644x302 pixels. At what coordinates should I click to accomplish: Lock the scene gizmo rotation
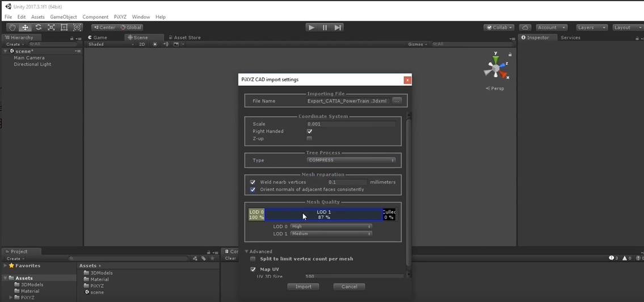510,54
